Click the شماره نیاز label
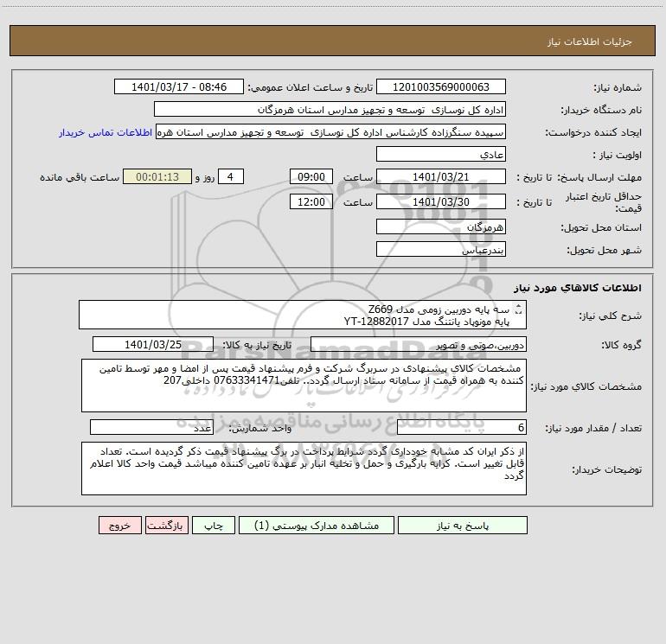 pos(618,88)
